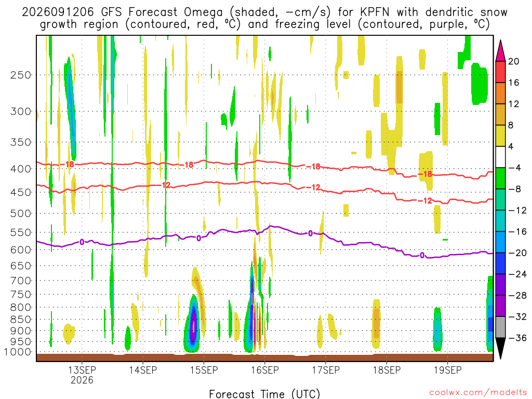Click the black arrow below the colorbar
532x399 pixels.
(x=500, y=349)
